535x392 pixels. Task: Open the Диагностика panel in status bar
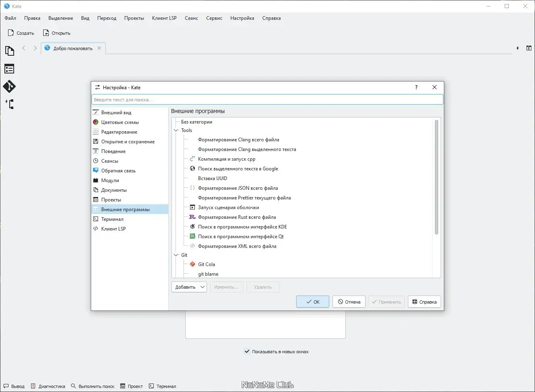[x=48, y=386]
